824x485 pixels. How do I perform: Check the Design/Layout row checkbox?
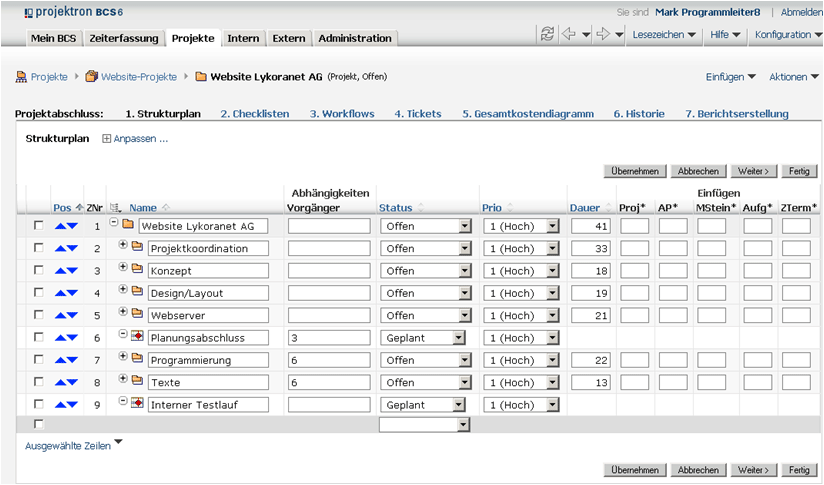[38, 292]
